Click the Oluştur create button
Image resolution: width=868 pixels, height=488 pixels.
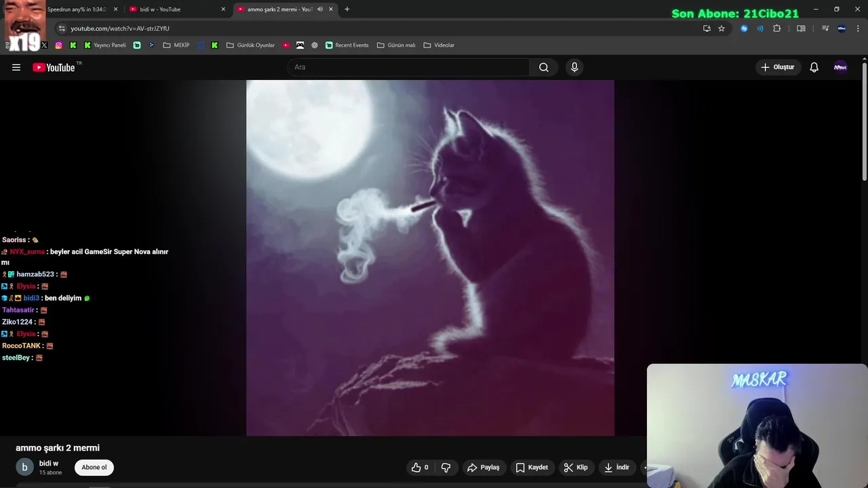(778, 67)
